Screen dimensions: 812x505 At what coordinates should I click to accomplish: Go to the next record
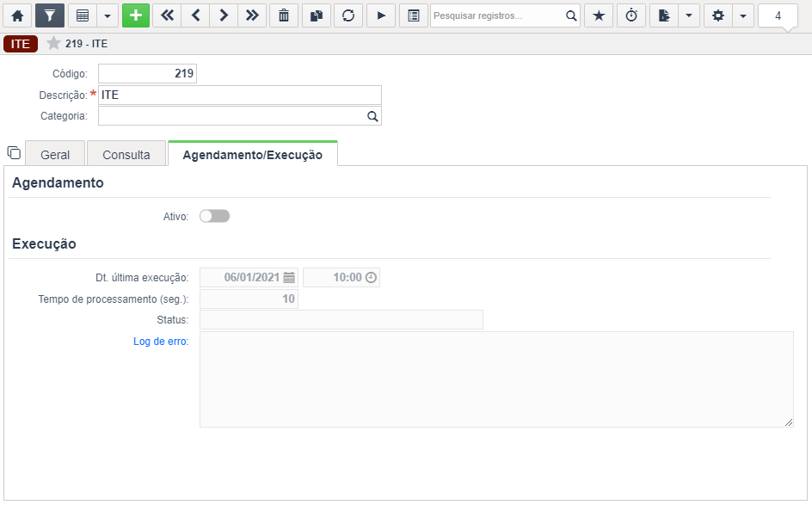pyautogui.click(x=224, y=15)
